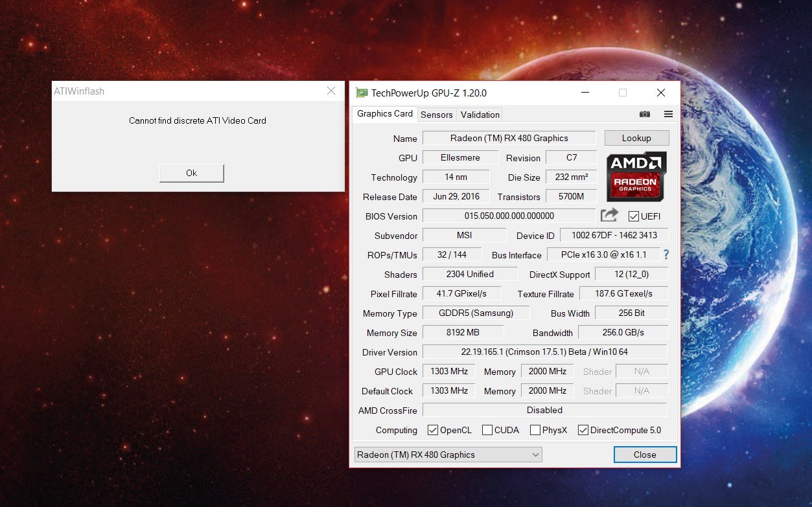
Task: Click the GPU Clock value 1303 MHz
Action: (449, 371)
